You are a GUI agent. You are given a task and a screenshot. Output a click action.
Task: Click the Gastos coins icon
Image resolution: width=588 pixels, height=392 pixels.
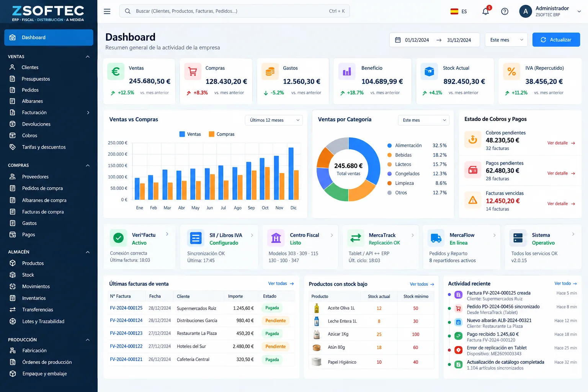(x=270, y=71)
